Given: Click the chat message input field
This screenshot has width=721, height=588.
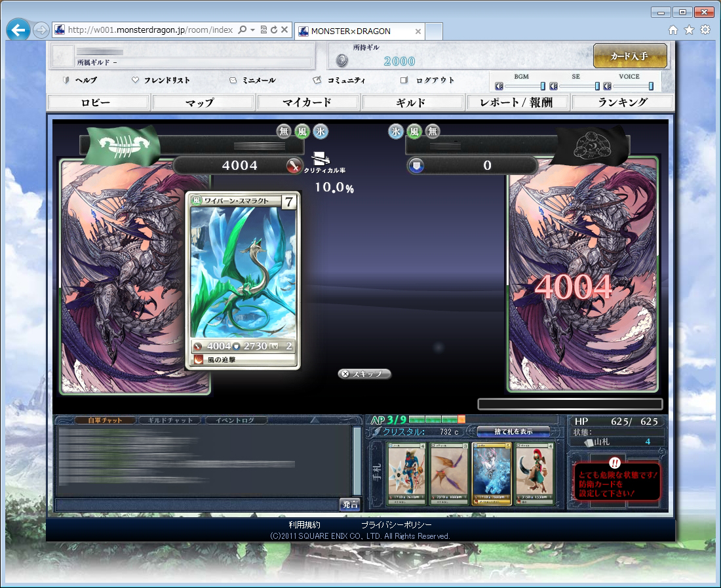Looking at the screenshot, I should [197, 505].
